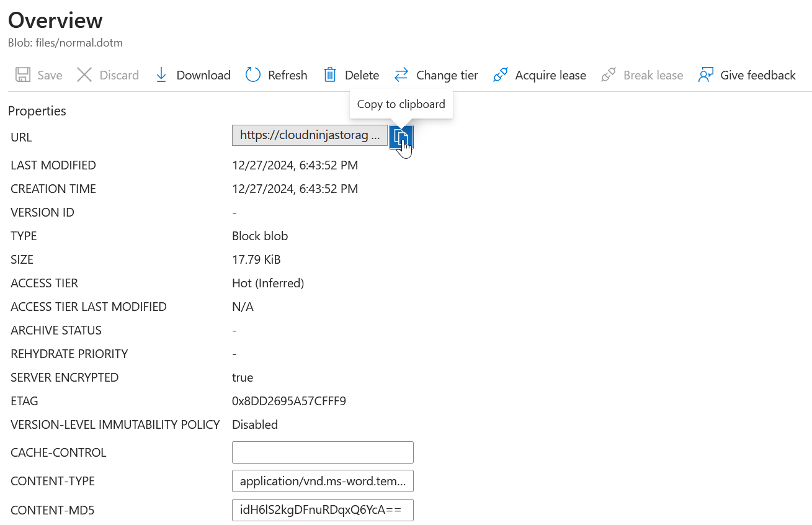Click the Delete blob icon
The height and width of the screenshot is (525, 812).
329,74
